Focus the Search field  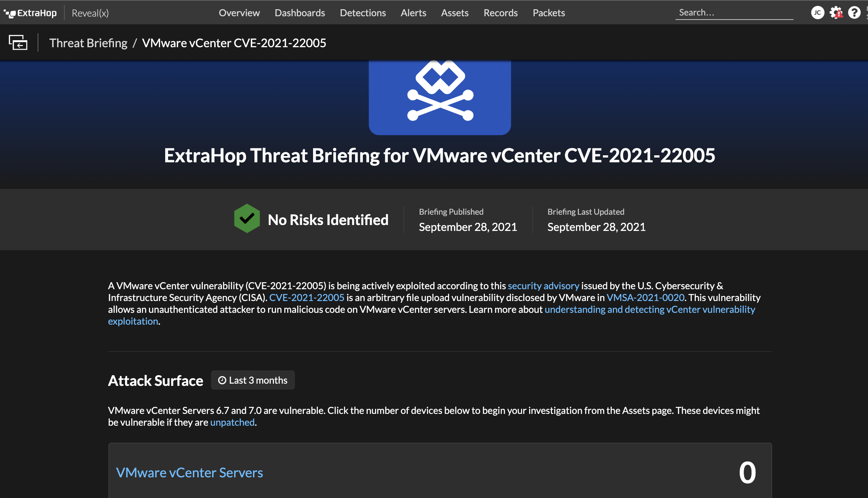click(734, 13)
